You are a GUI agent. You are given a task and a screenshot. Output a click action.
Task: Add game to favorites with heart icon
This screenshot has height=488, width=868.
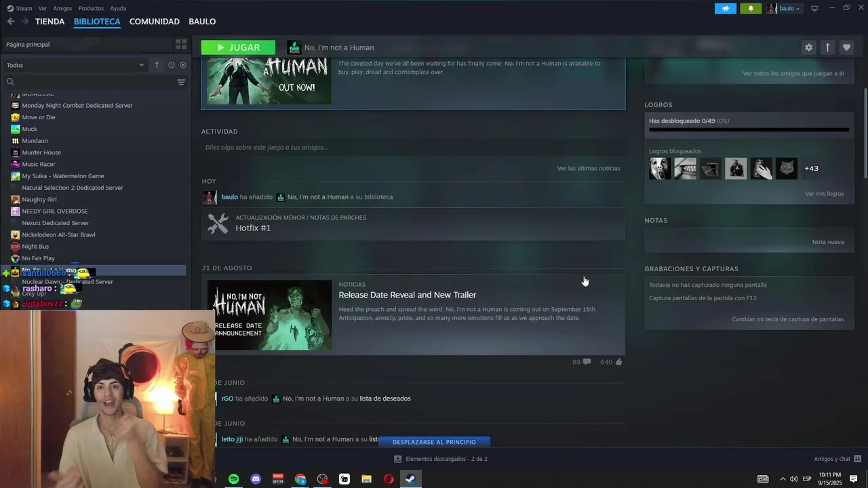tap(846, 47)
